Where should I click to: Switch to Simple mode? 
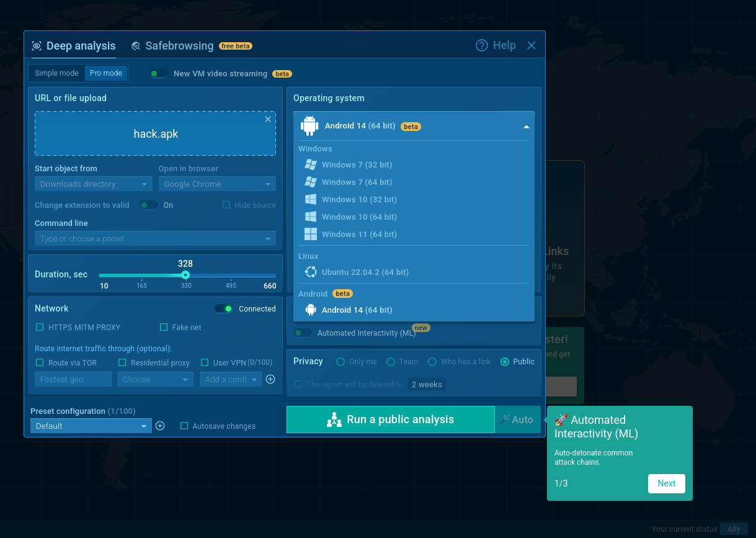point(56,73)
